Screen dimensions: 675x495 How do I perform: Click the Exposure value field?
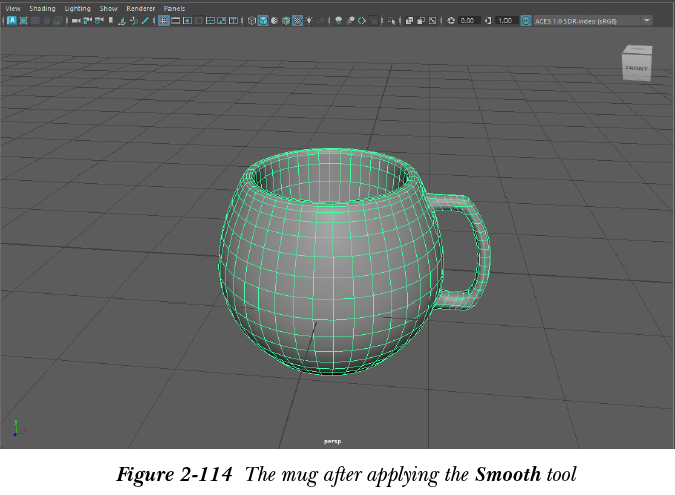pyautogui.click(x=467, y=20)
